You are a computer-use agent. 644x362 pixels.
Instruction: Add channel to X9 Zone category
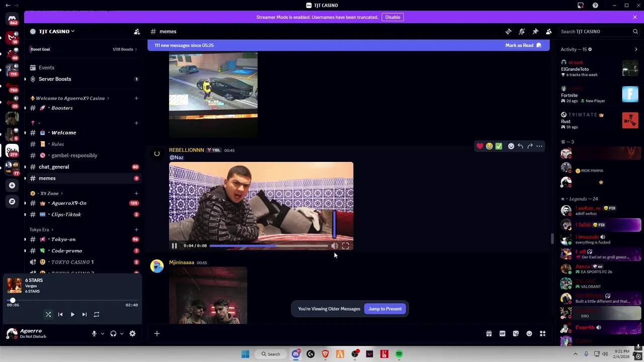[136, 194]
